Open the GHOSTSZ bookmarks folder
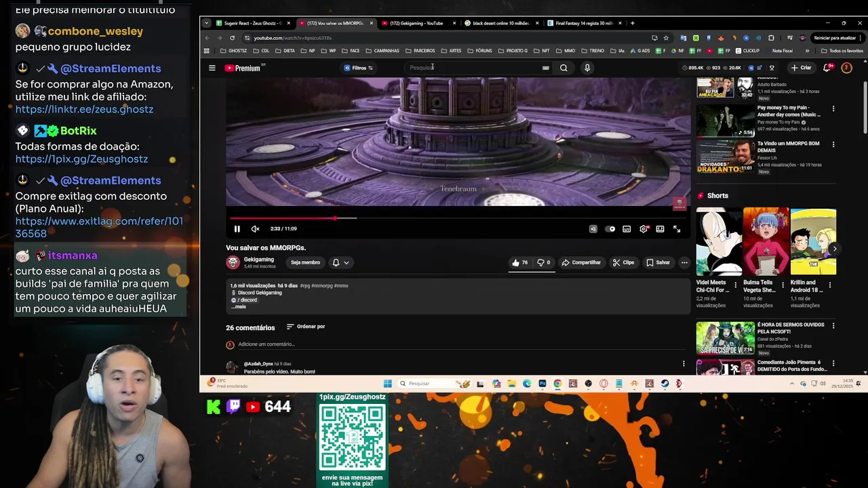This screenshot has width=868, height=488. click(x=233, y=51)
